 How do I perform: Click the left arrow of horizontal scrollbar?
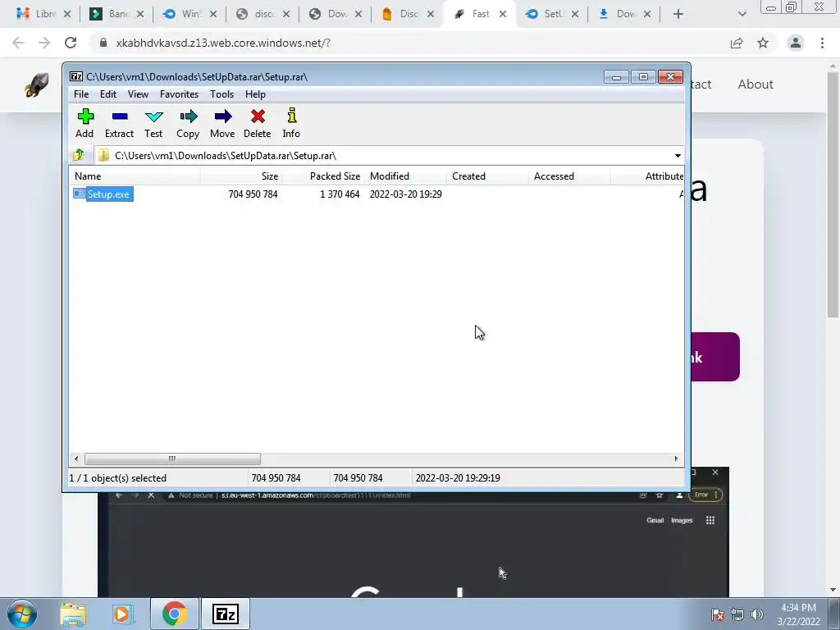pyautogui.click(x=76, y=459)
